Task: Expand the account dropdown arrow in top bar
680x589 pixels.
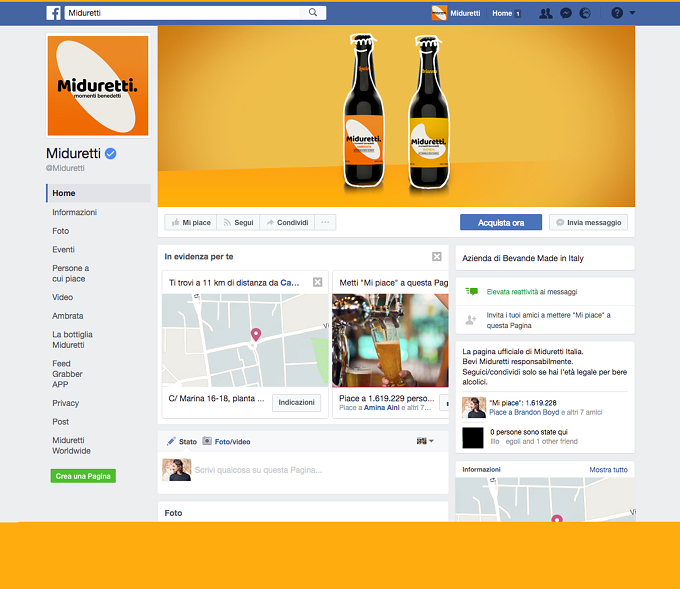Action: point(632,13)
